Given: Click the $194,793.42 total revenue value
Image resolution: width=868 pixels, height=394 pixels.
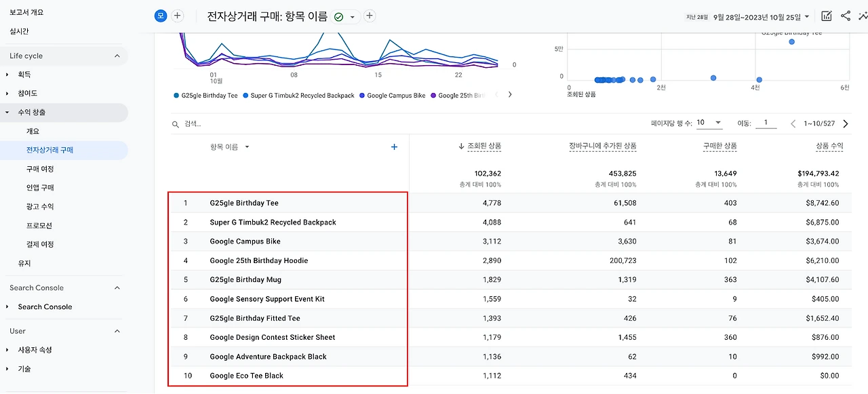Looking at the screenshot, I should tap(817, 174).
